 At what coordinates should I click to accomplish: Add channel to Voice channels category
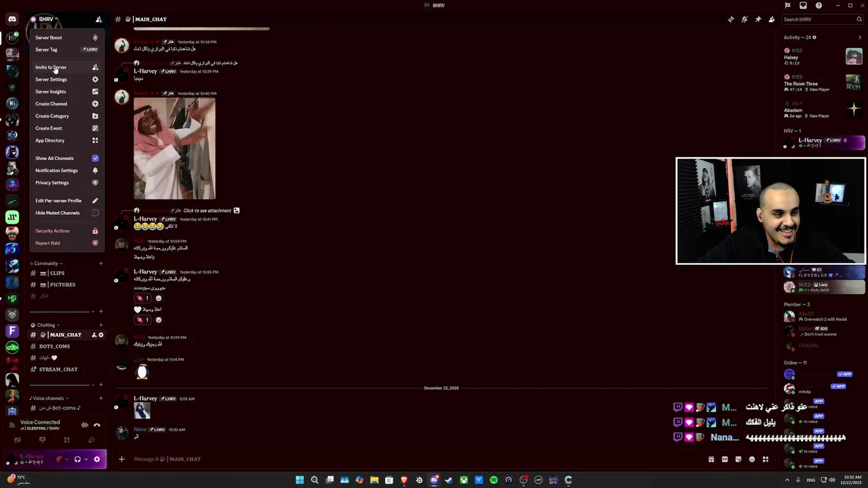click(x=101, y=398)
